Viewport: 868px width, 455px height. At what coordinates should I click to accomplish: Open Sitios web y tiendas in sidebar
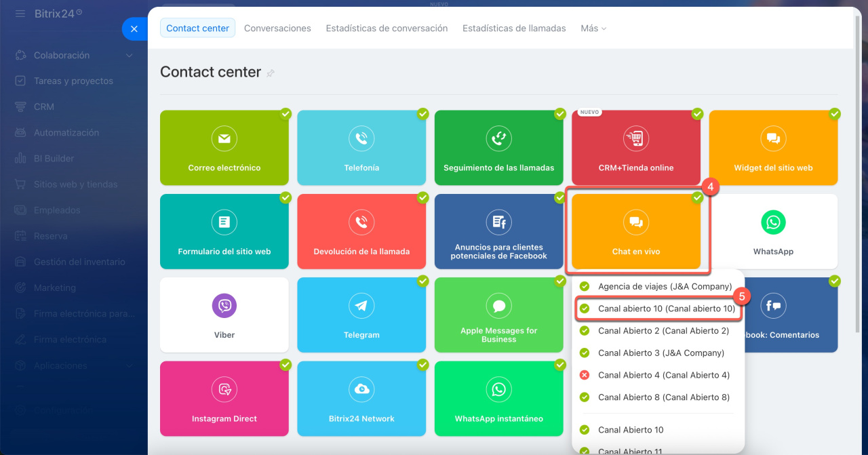click(x=75, y=184)
